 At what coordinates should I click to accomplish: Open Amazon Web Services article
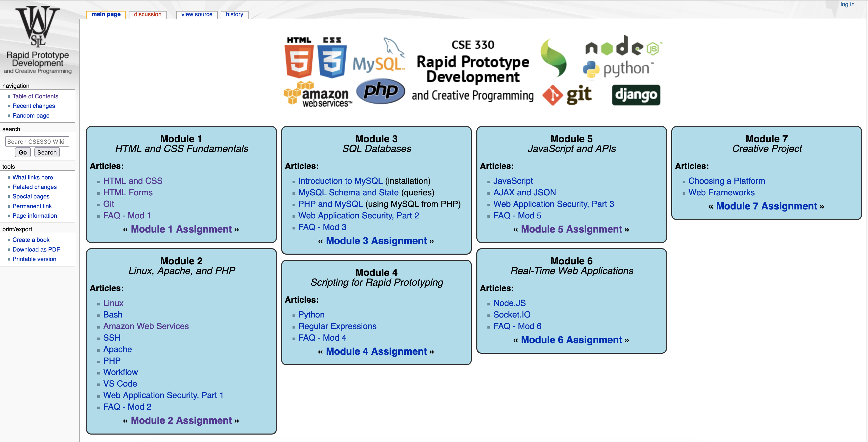[146, 326]
